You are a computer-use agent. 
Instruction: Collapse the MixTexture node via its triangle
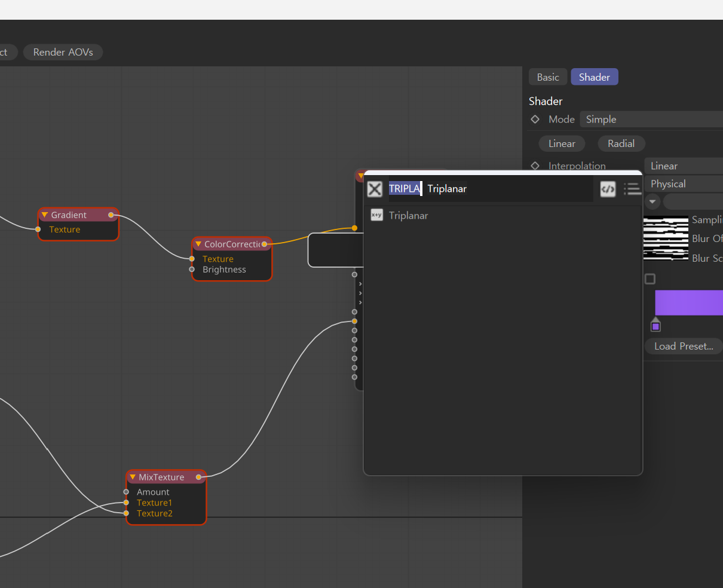pyautogui.click(x=132, y=477)
